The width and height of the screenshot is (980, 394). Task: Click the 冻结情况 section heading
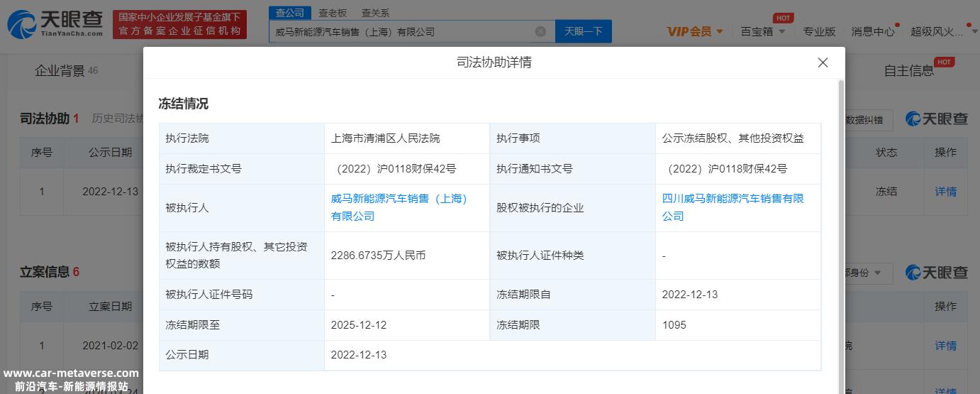point(184,104)
